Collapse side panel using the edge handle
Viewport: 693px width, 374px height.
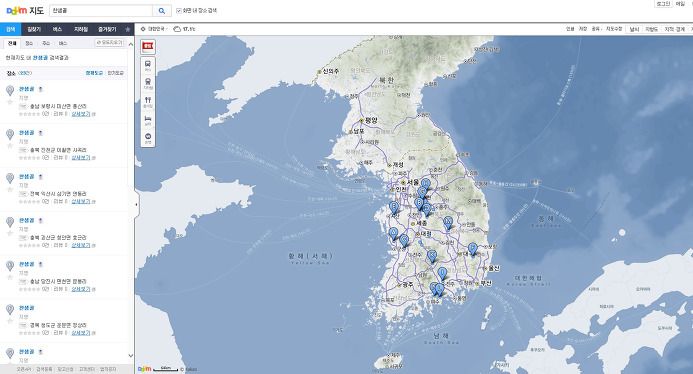coord(136,204)
